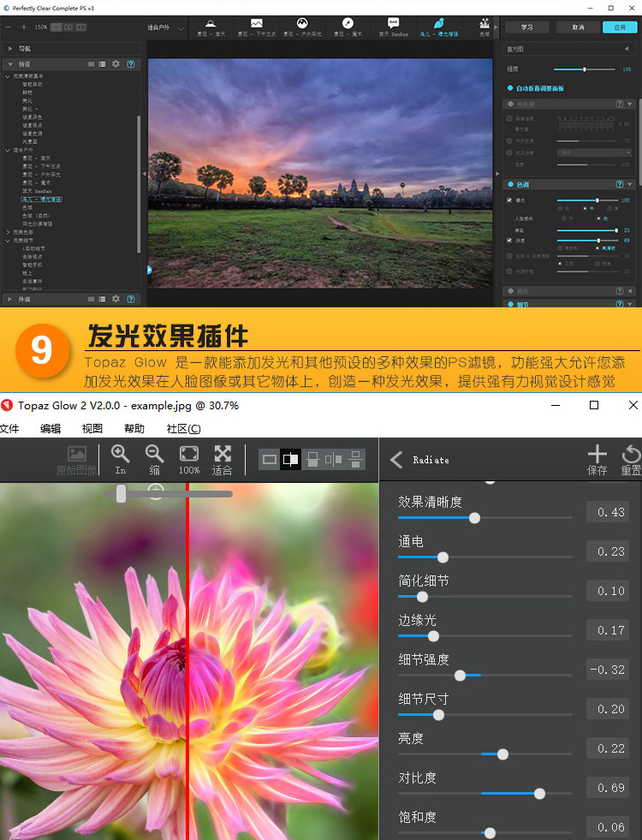The width and height of the screenshot is (642, 840).
Task: Apply the picture-frame afternoon preset icon
Action: [257, 23]
